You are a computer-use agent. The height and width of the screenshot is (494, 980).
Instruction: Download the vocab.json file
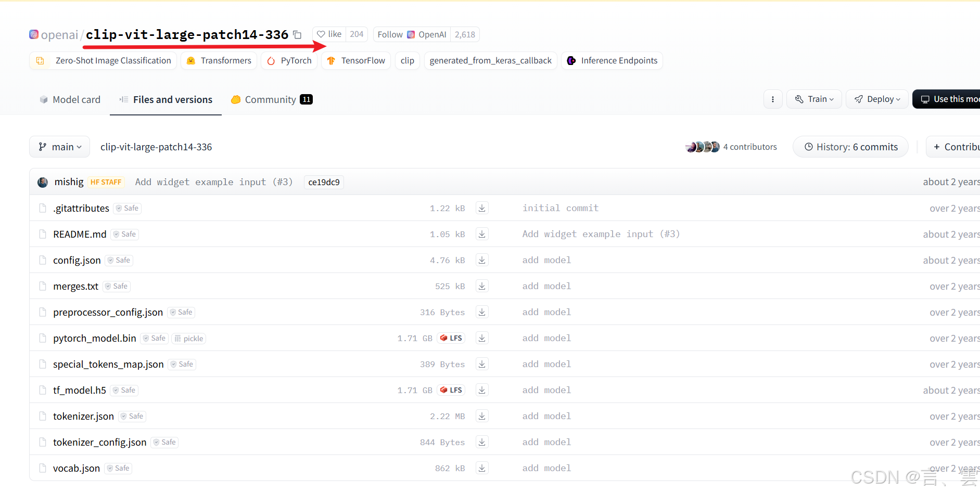coord(482,468)
